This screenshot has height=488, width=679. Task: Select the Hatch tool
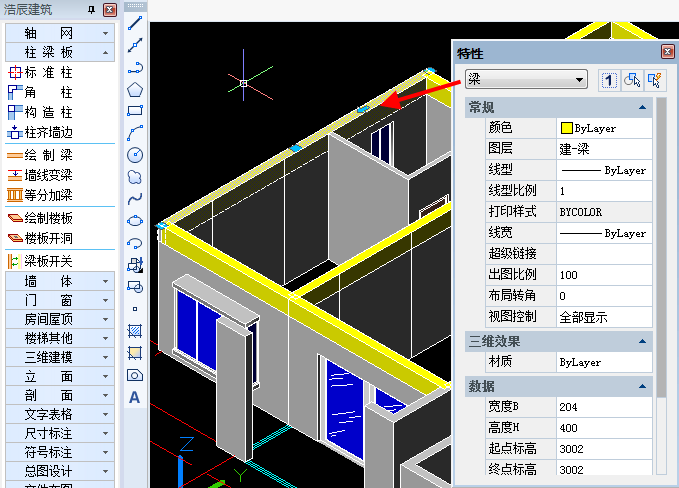135,331
